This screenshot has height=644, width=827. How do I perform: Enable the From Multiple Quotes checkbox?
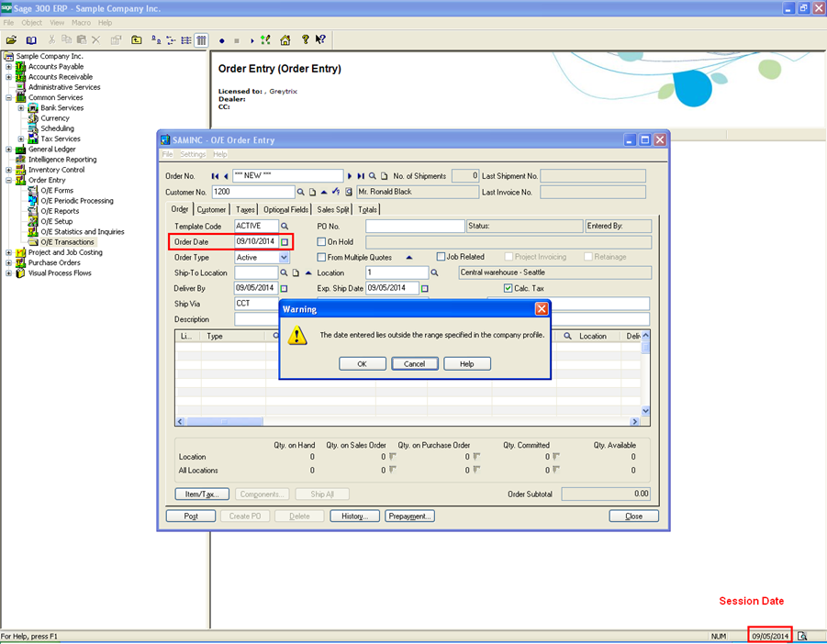tap(321, 257)
